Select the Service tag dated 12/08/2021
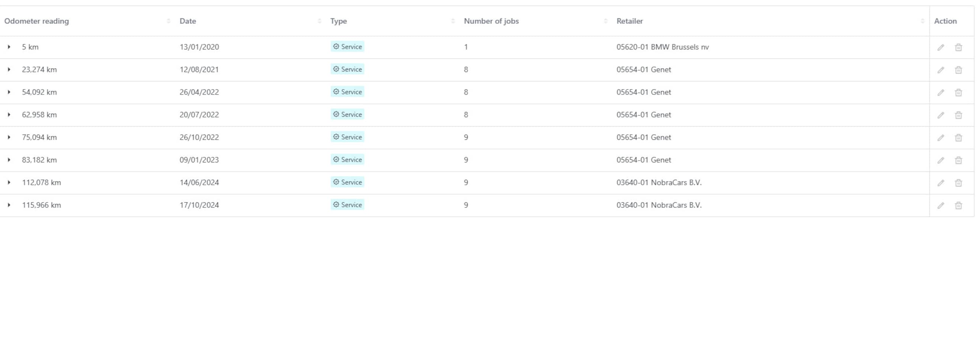The image size is (980, 357). [348, 69]
